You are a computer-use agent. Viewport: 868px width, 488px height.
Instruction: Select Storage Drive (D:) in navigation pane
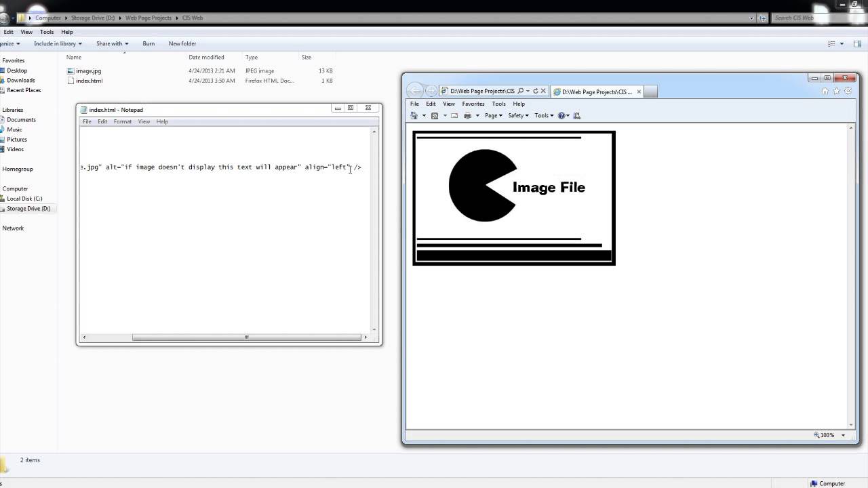(x=28, y=208)
